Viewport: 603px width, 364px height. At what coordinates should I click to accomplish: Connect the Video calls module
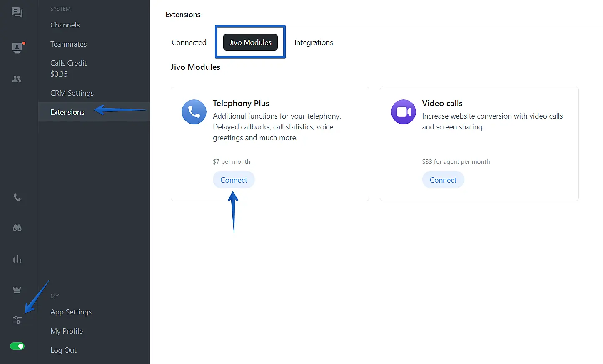coord(443,180)
